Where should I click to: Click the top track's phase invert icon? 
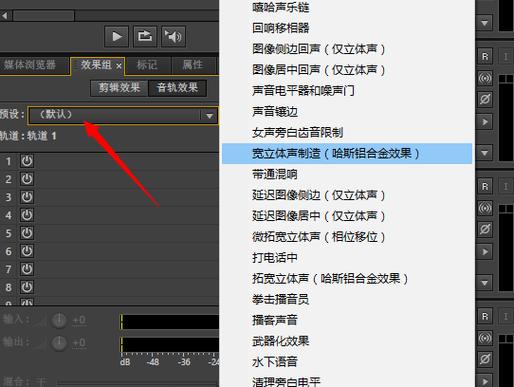(x=485, y=99)
